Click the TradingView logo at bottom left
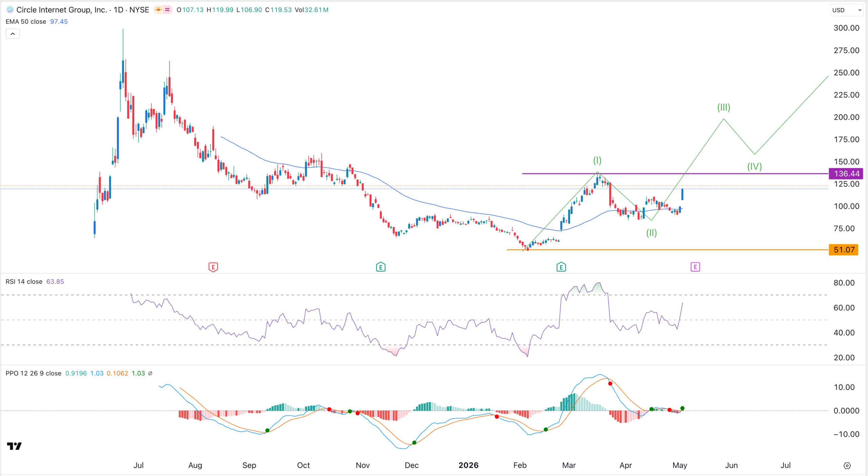 [x=14, y=446]
